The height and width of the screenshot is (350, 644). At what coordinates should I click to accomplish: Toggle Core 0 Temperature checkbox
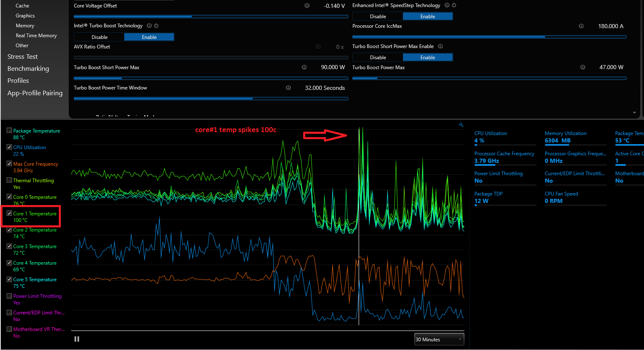[x=9, y=197]
